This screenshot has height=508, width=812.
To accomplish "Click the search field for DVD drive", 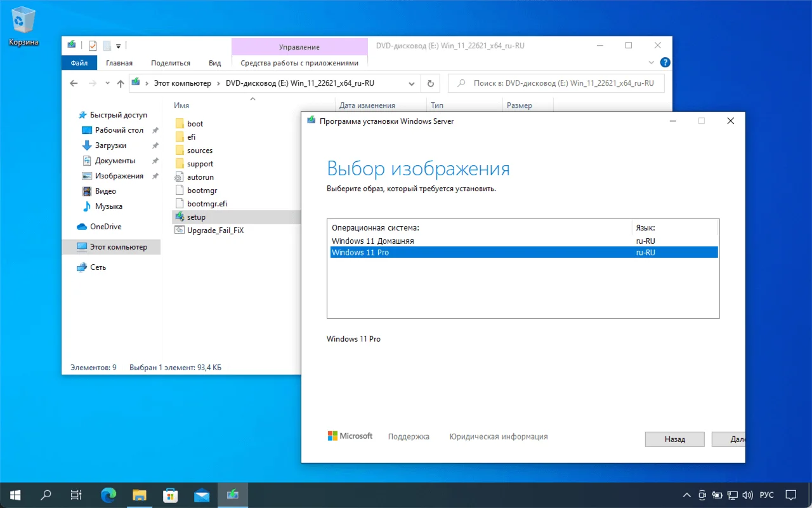I will pyautogui.click(x=556, y=83).
